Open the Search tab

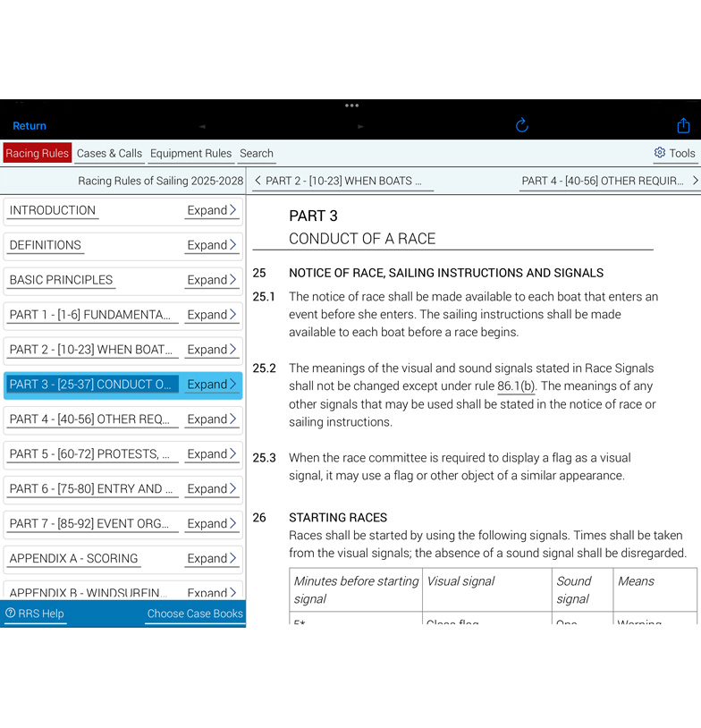[x=257, y=153]
